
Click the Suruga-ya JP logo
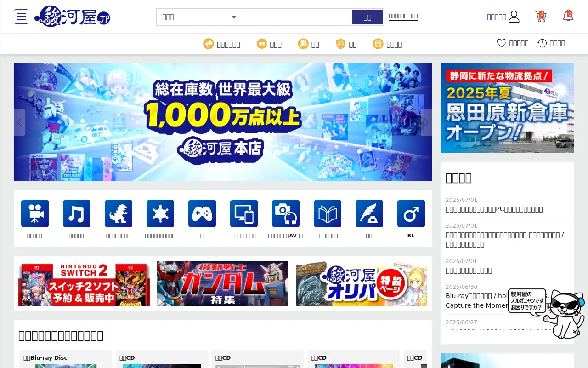(72, 17)
